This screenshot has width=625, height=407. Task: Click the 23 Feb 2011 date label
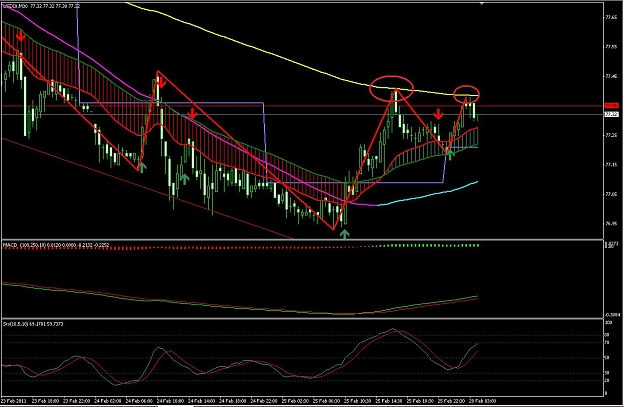pyautogui.click(x=13, y=401)
